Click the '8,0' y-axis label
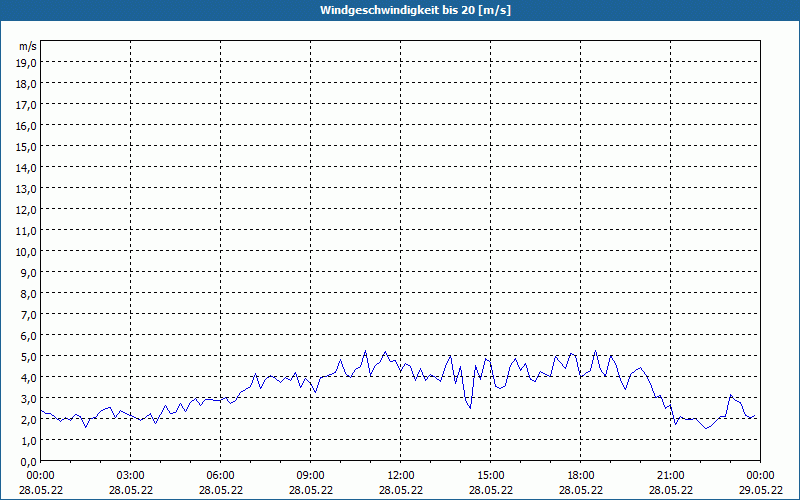This screenshot has width=800, height=500. [x=29, y=294]
